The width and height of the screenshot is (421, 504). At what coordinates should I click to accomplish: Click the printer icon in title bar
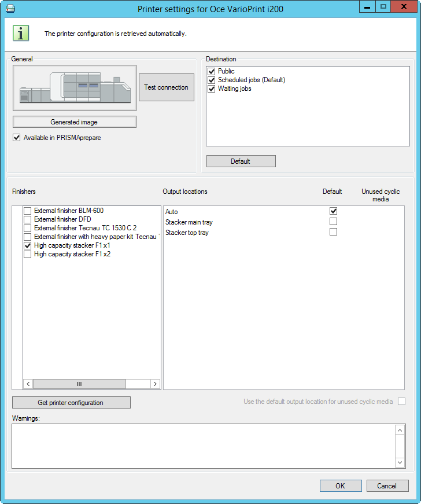pos(10,8)
